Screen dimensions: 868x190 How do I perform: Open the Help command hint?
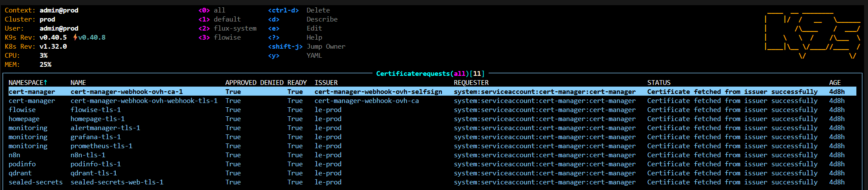[x=314, y=37]
